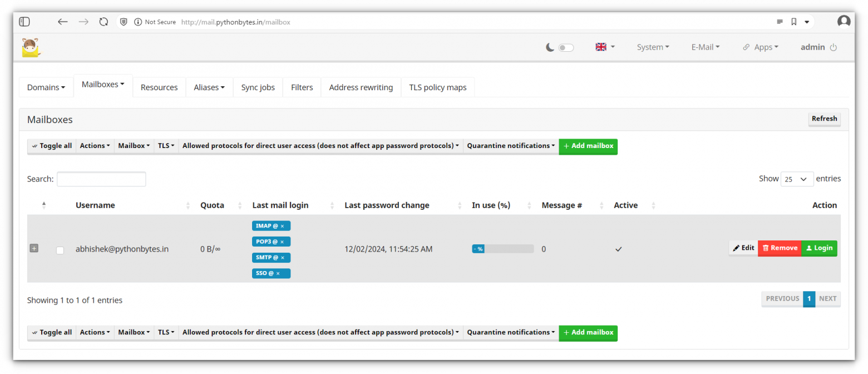Image resolution: width=868 pixels, height=374 pixels.
Task: Expand the abhishek mailbox row details
Action: [34, 248]
